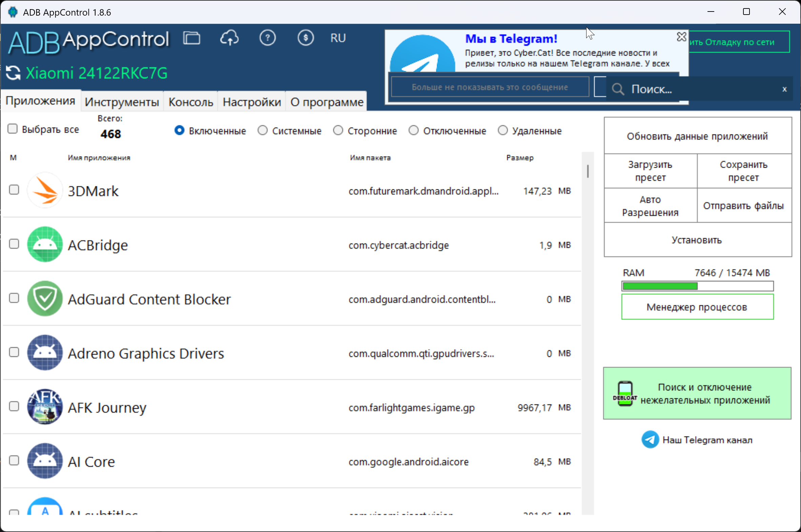Viewport: 801px width, 532px height.
Task: Click the AdGuard Content Blocker icon
Action: pos(45,299)
